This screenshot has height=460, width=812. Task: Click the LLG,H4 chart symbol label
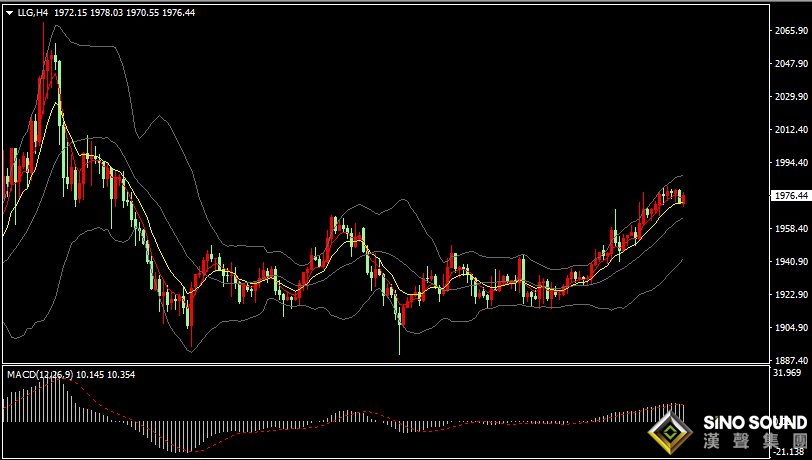[x=33, y=12]
